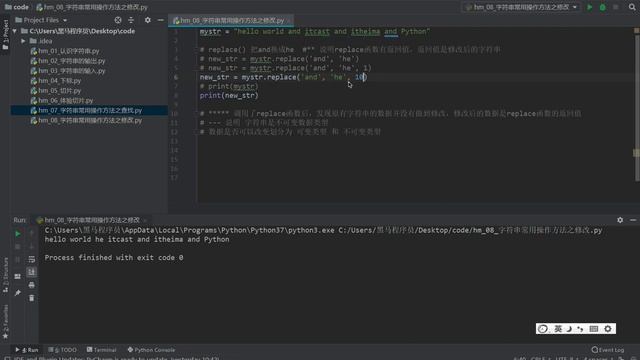
Task: Click the Up stack trace arrow in Run panel
Action: tap(31, 233)
